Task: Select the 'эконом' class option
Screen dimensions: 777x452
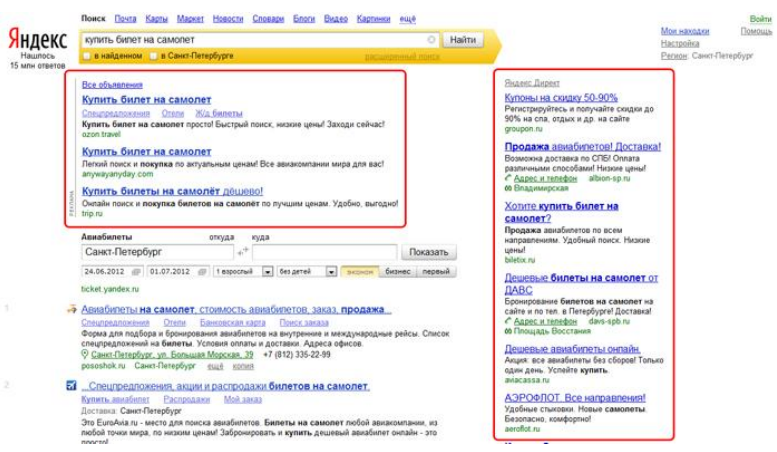Action: [360, 272]
